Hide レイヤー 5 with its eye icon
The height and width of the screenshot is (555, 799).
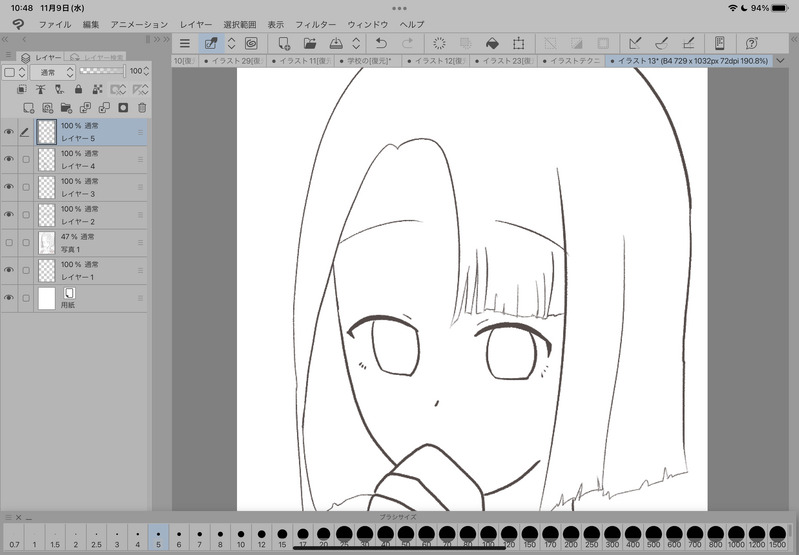(9, 132)
